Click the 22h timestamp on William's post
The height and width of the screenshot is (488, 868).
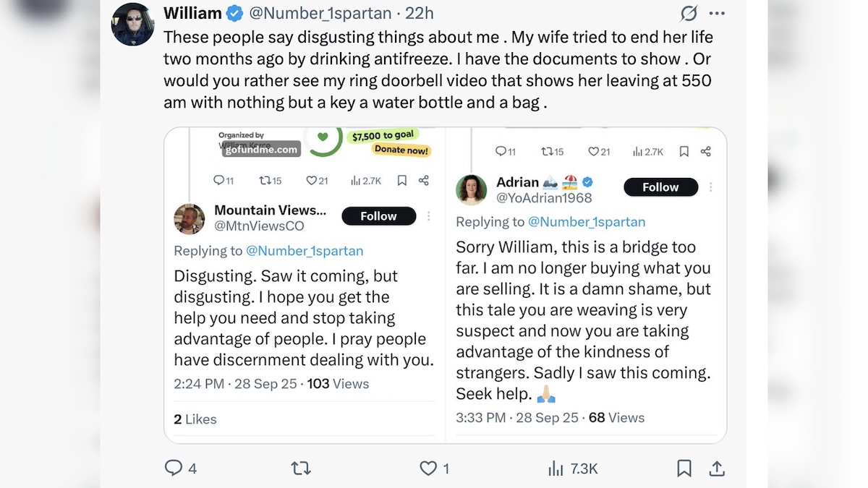coord(420,13)
